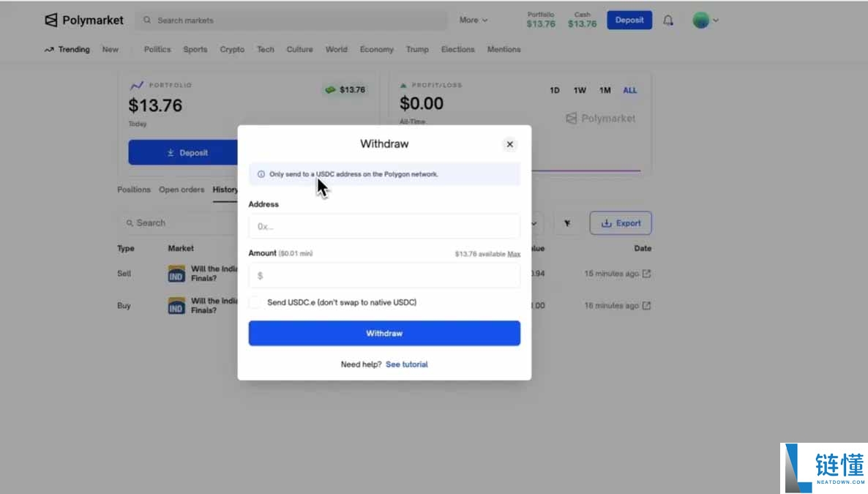868x494 pixels.
Task: Open the Politics category
Action: point(157,49)
